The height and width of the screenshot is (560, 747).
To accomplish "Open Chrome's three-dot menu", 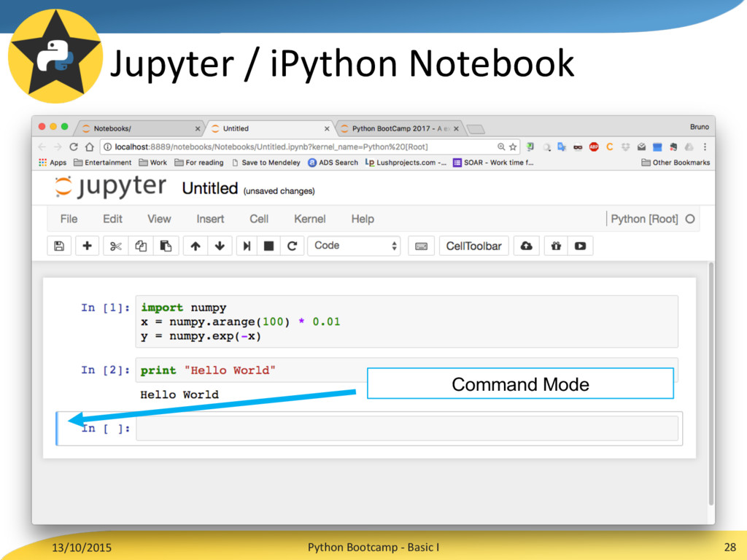I will click(705, 147).
